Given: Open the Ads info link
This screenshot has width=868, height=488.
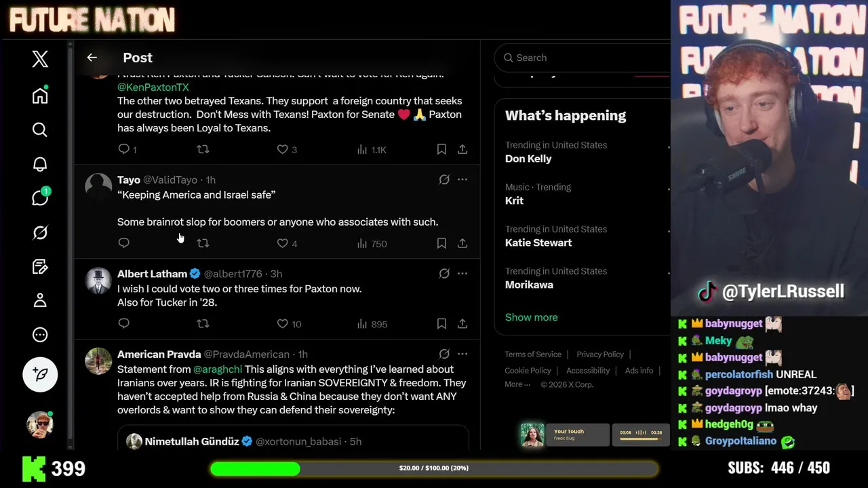Looking at the screenshot, I should click(639, 371).
